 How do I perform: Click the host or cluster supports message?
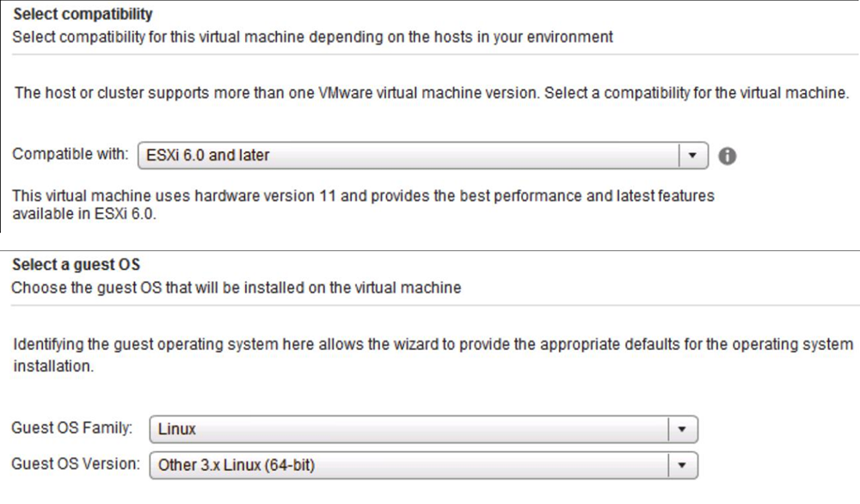pos(430,93)
